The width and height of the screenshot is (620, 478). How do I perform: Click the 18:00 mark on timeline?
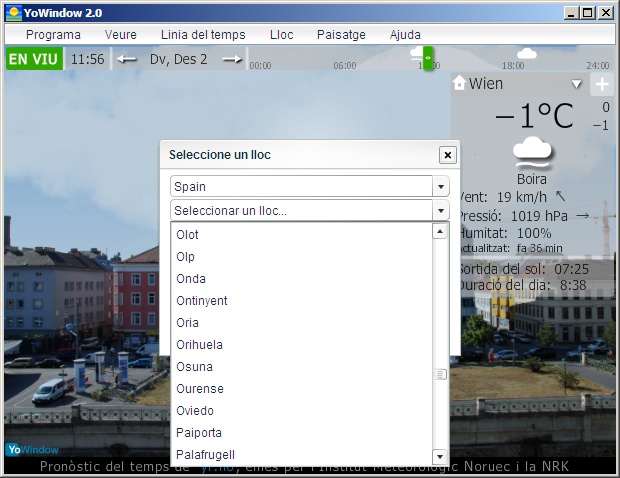[x=513, y=66]
